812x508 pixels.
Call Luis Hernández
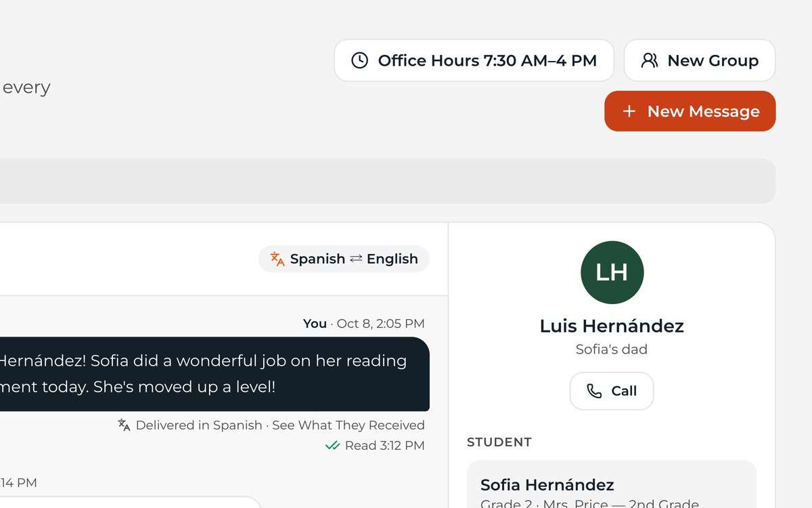(x=612, y=391)
